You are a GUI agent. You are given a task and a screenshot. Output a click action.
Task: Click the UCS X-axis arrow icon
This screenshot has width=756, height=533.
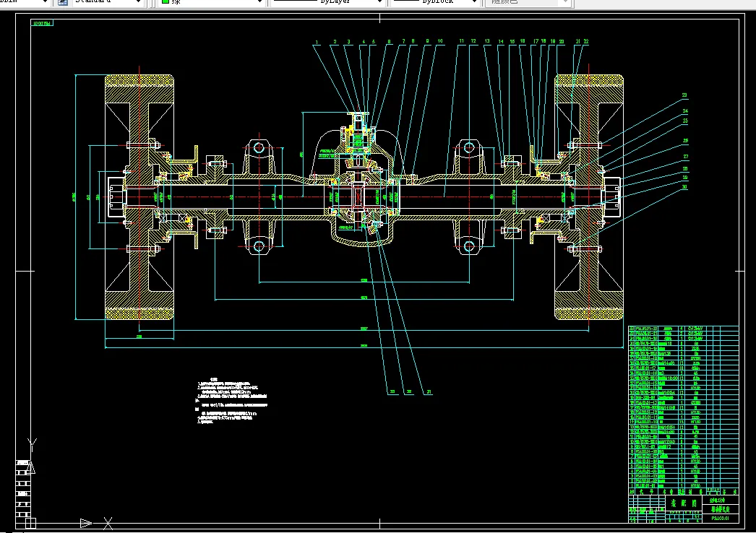(x=86, y=522)
